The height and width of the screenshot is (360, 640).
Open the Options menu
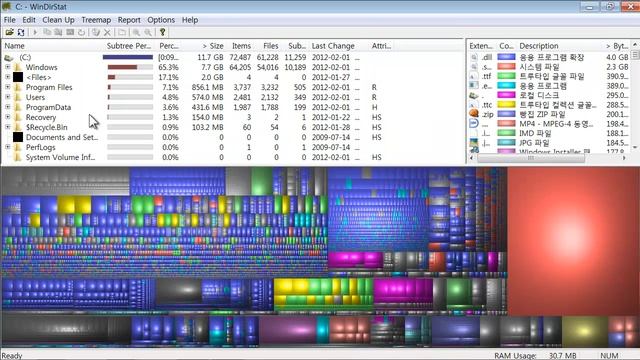click(161, 20)
